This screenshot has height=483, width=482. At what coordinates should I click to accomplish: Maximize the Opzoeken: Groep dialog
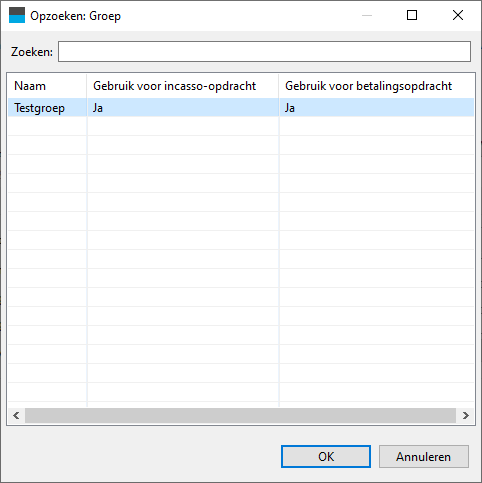[412, 15]
